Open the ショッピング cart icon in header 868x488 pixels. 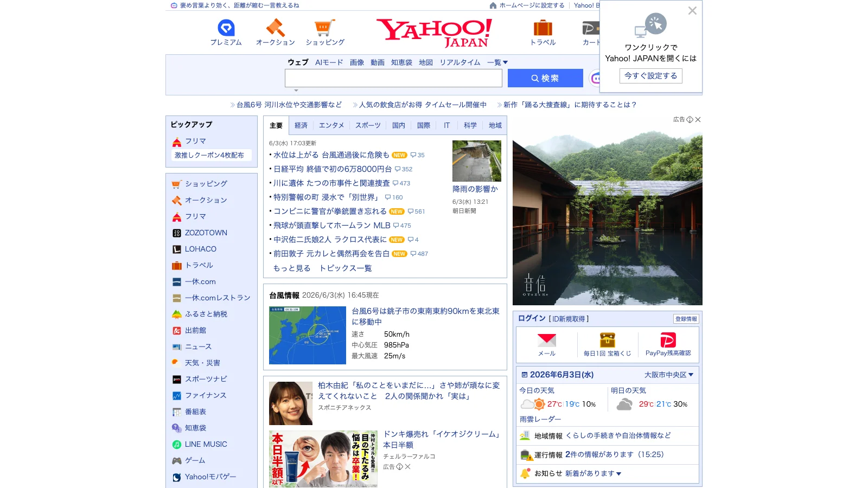pyautogui.click(x=325, y=33)
